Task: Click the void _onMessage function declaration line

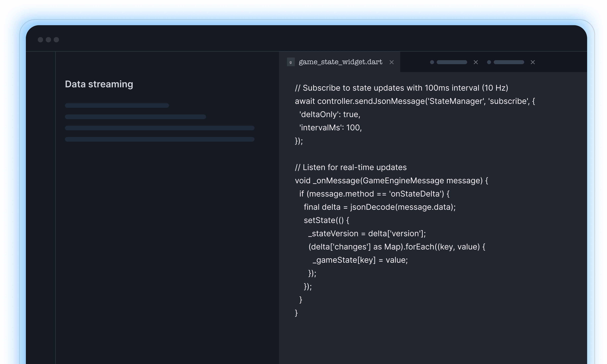Action: pos(391,181)
